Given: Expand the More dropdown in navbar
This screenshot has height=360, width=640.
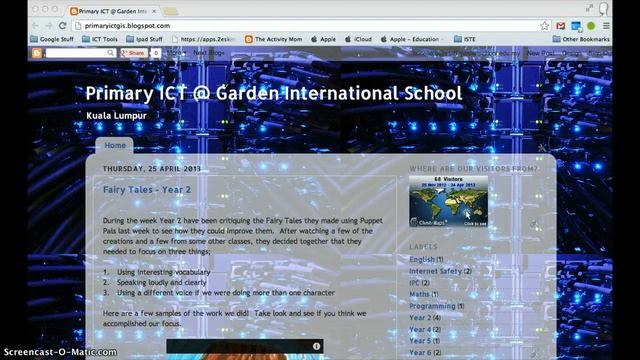Looking at the screenshot, I should coord(176,53).
